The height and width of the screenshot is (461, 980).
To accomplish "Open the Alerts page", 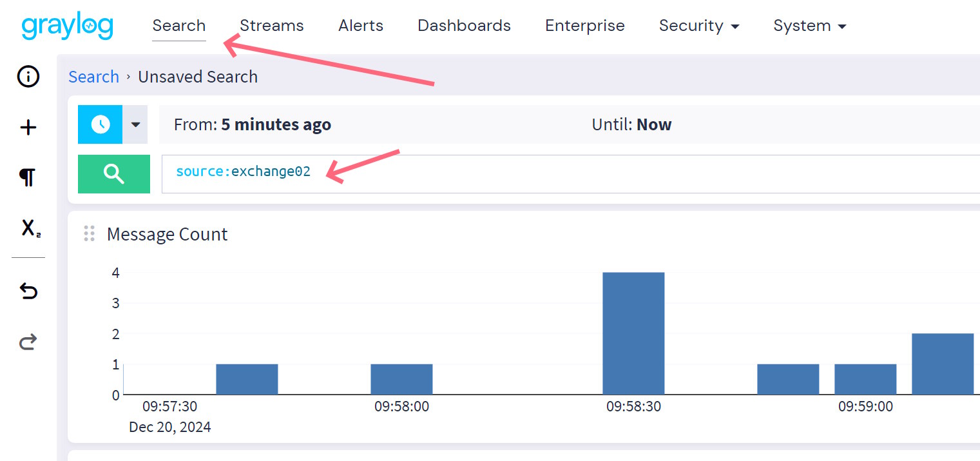I will point(360,26).
